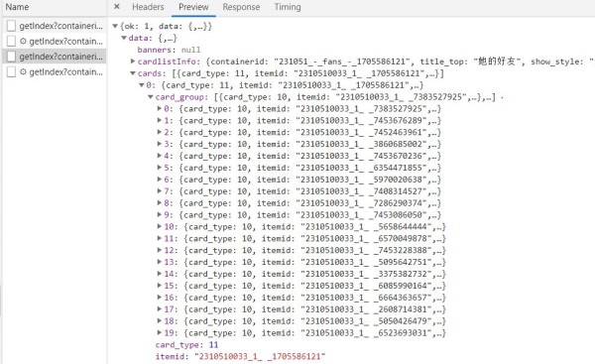Open the Response tab
This screenshot has height=364, width=595.
click(x=241, y=7)
